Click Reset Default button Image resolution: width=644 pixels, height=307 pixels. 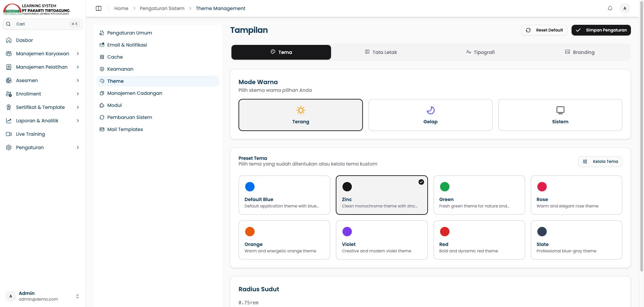point(544,30)
